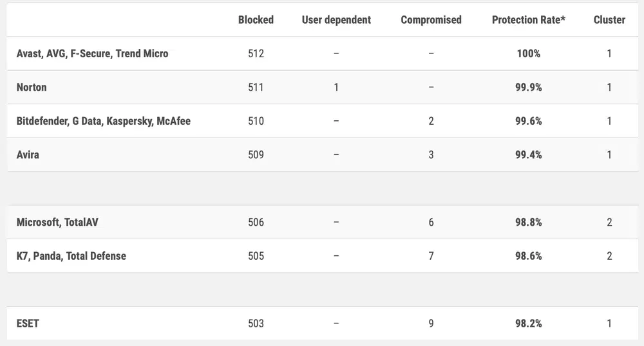Click Avira's 509 blocked value
Viewport: 644px width, 346px height.
coord(256,154)
